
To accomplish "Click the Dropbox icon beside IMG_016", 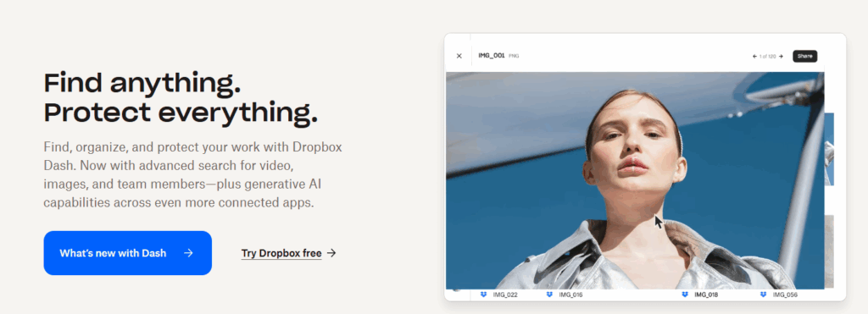I will point(549,295).
